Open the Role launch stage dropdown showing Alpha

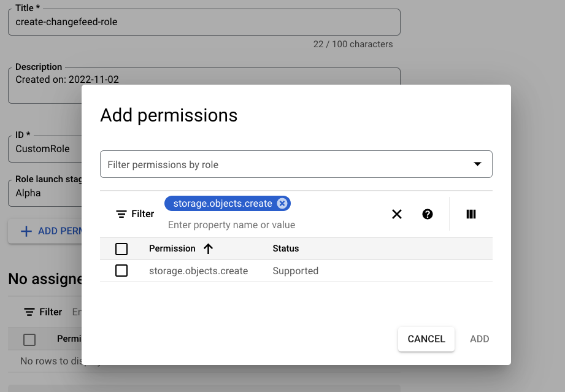(x=43, y=192)
